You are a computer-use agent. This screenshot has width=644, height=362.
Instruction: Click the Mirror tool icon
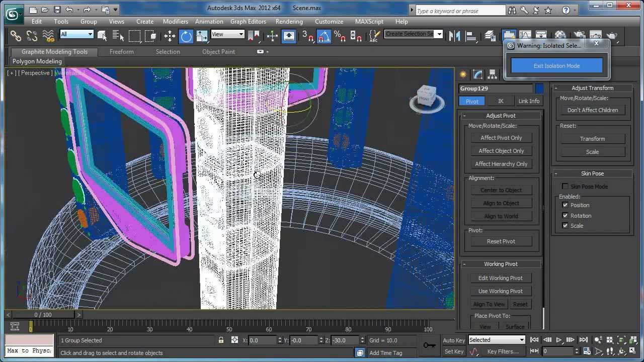[x=454, y=36]
